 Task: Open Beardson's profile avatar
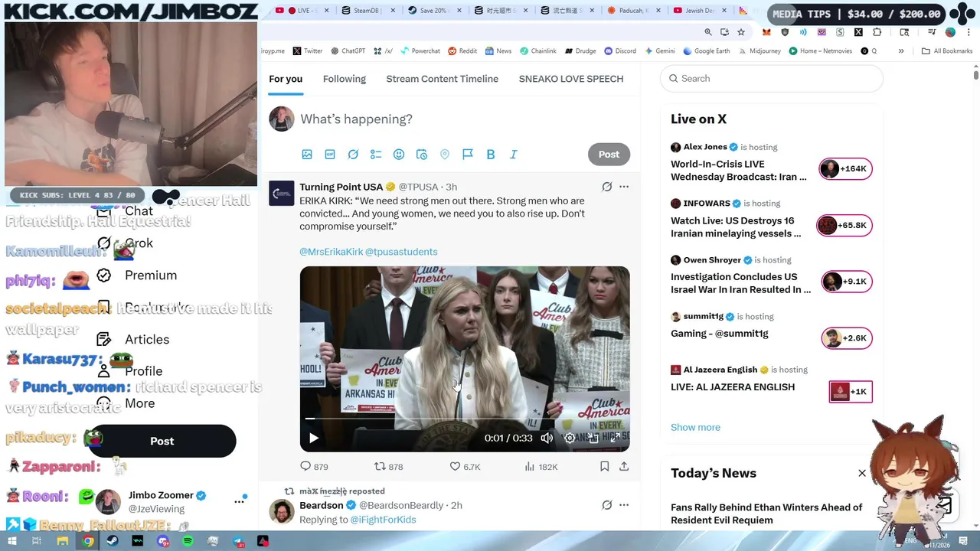coord(282,511)
